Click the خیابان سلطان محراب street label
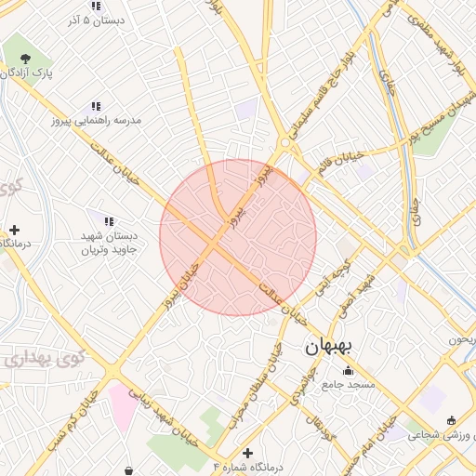This screenshot has width=476, height=476. click(256, 386)
